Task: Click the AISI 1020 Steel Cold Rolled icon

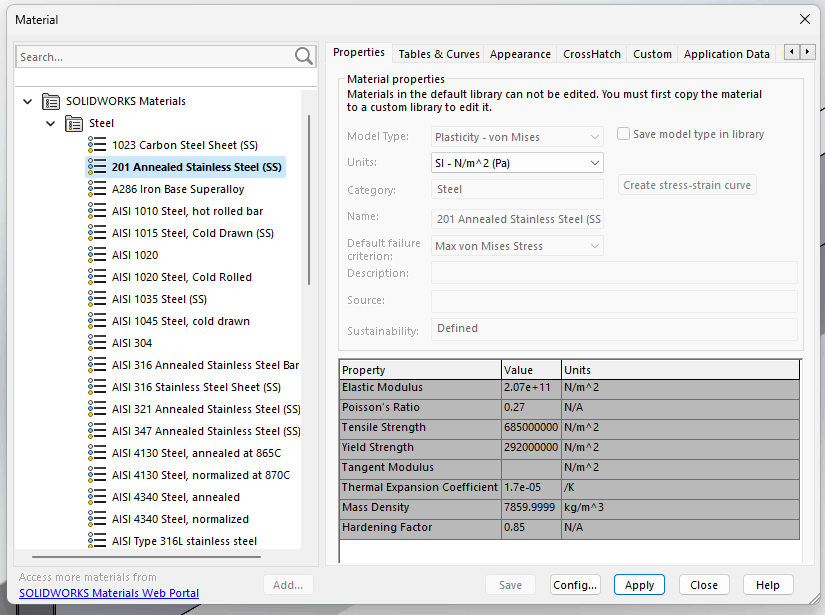Action: click(97, 277)
